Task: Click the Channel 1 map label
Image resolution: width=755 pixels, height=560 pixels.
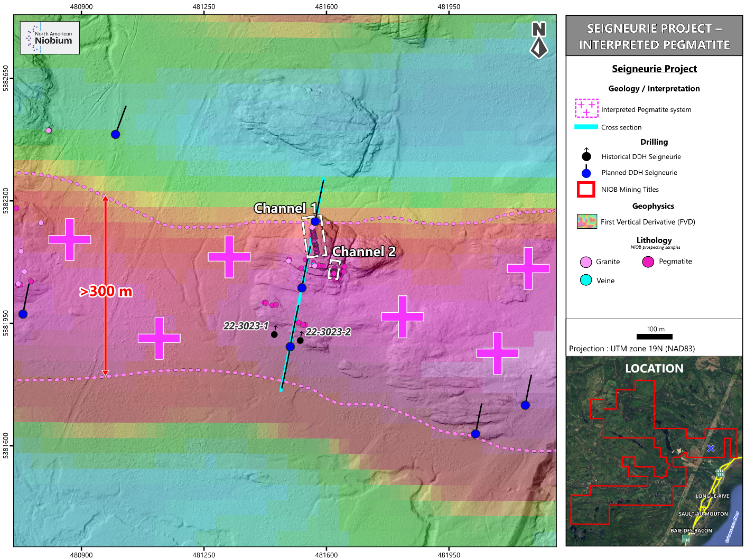Action: click(x=285, y=208)
